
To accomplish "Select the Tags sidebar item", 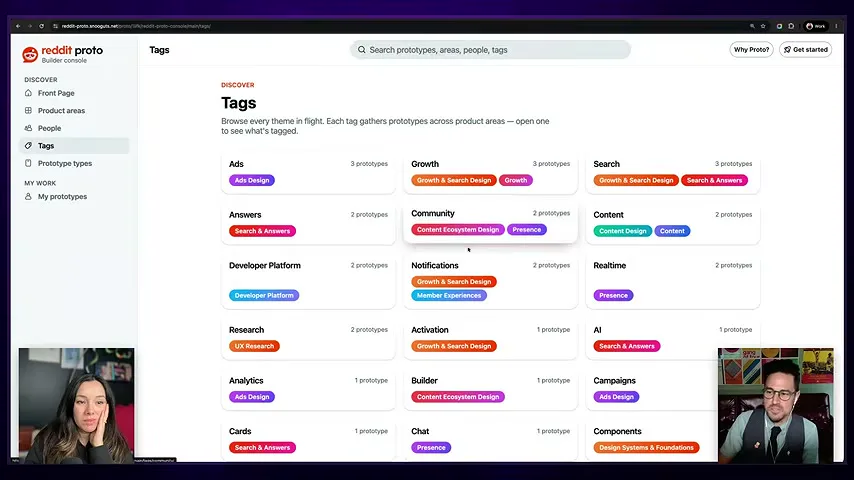I will 75,145.
